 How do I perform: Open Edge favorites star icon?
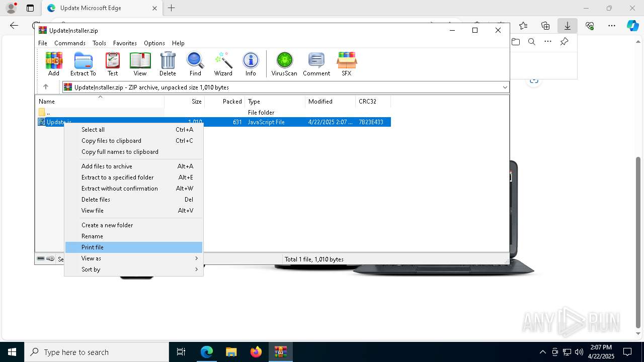point(523,26)
